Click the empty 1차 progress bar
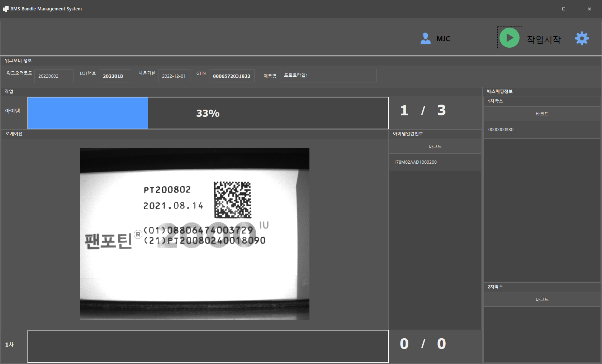The width and height of the screenshot is (602, 364). point(208,346)
